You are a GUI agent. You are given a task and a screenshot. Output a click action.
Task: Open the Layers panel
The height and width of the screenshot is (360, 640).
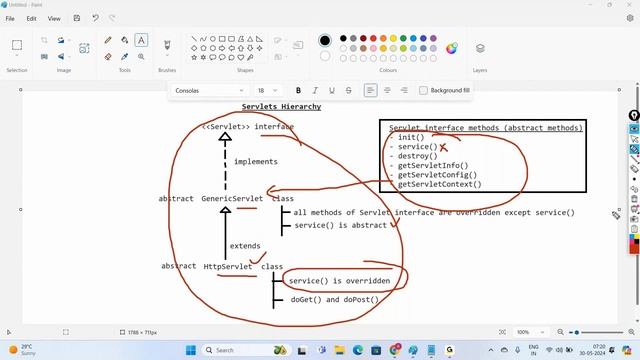click(480, 48)
